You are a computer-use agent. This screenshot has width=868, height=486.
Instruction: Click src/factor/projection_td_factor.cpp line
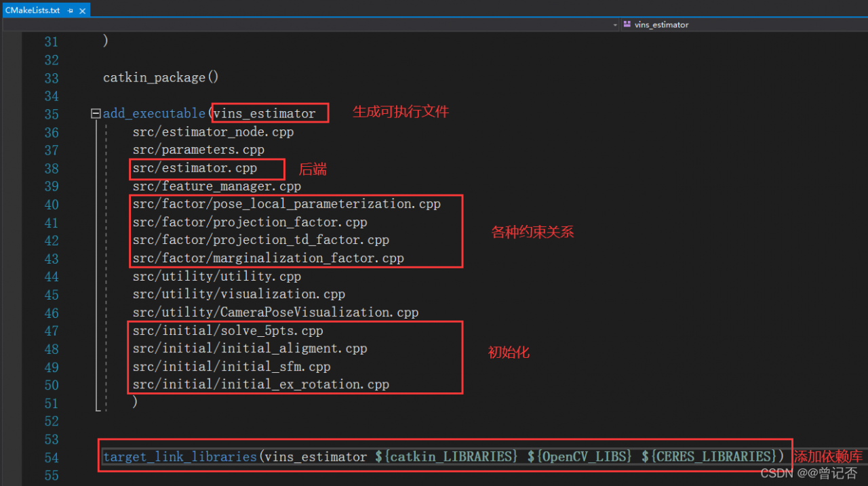click(261, 240)
